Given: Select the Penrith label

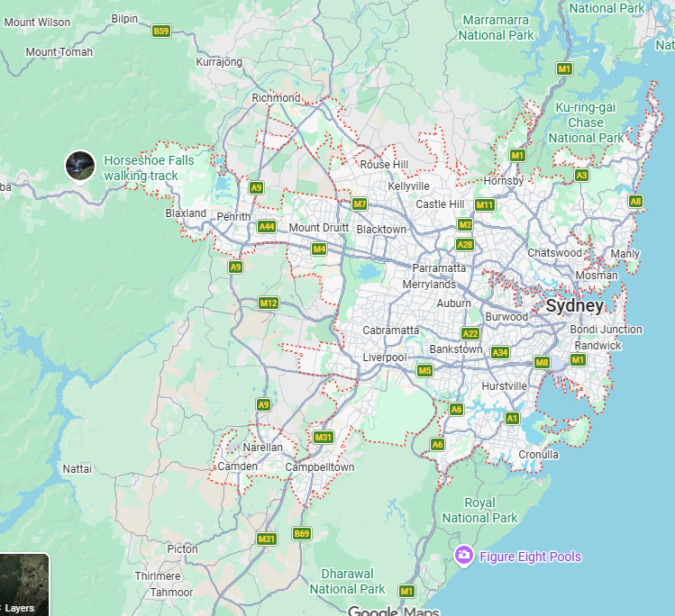Looking at the screenshot, I should coord(233,216).
